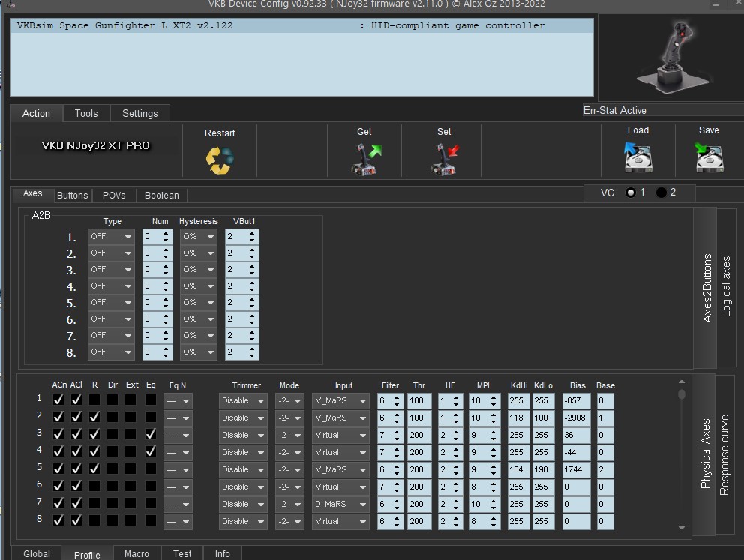744x560 pixels.
Task: Open the Response curve vertical tab
Action: point(724,455)
